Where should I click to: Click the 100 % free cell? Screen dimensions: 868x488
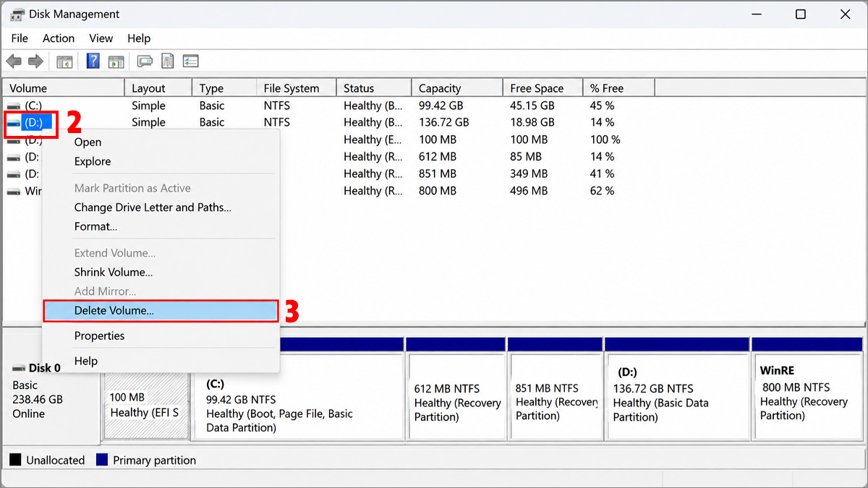click(605, 140)
